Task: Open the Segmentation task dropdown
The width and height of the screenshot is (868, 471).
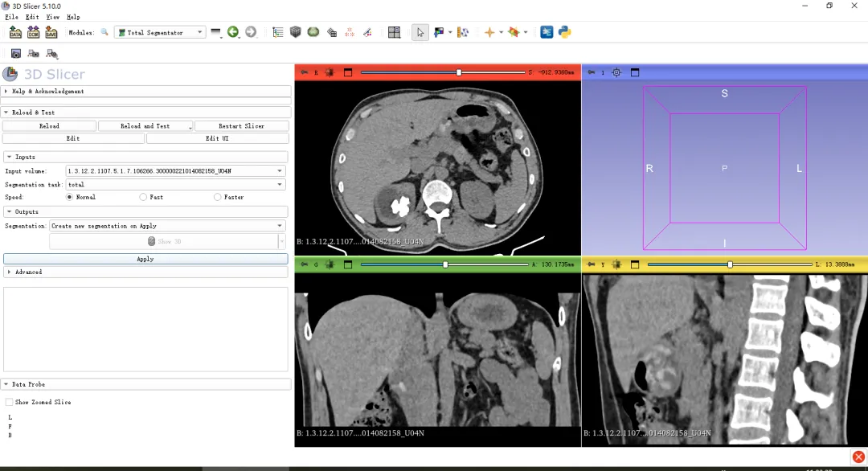Action: coord(175,185)
